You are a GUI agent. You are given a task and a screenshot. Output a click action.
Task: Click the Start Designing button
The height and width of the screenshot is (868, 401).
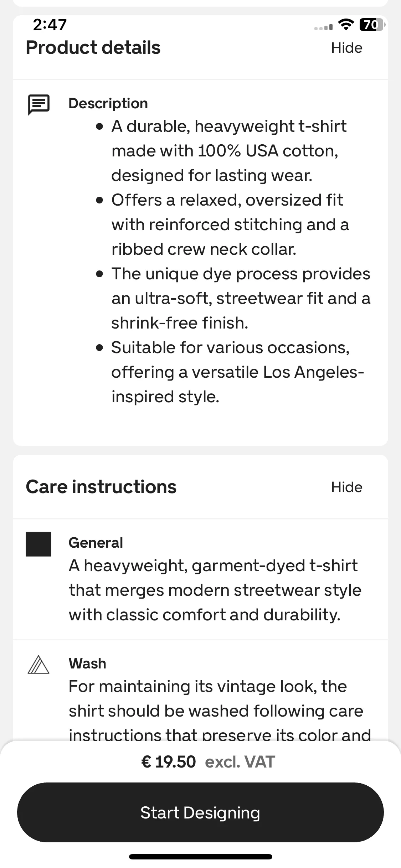click(200, 812)
